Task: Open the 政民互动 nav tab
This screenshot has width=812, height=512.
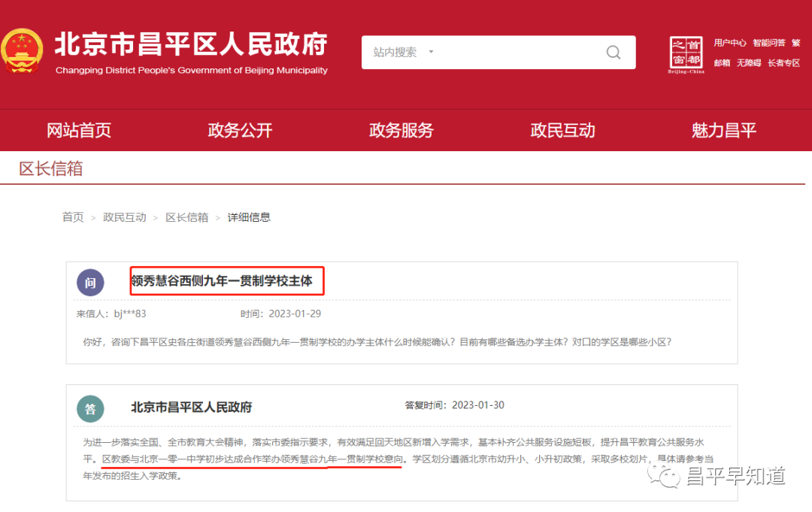Action: [562, 131]
